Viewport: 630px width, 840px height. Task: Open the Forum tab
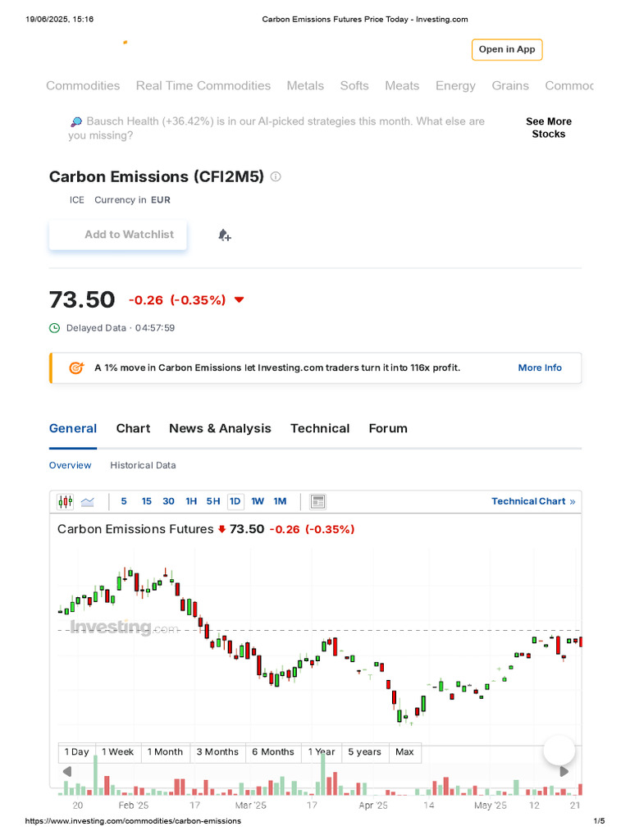click(x=388, y=428)
